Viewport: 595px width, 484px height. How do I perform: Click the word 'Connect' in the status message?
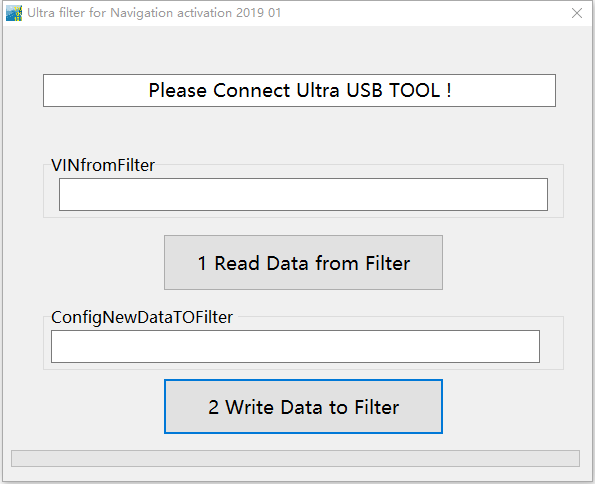(x=251, y=90)
